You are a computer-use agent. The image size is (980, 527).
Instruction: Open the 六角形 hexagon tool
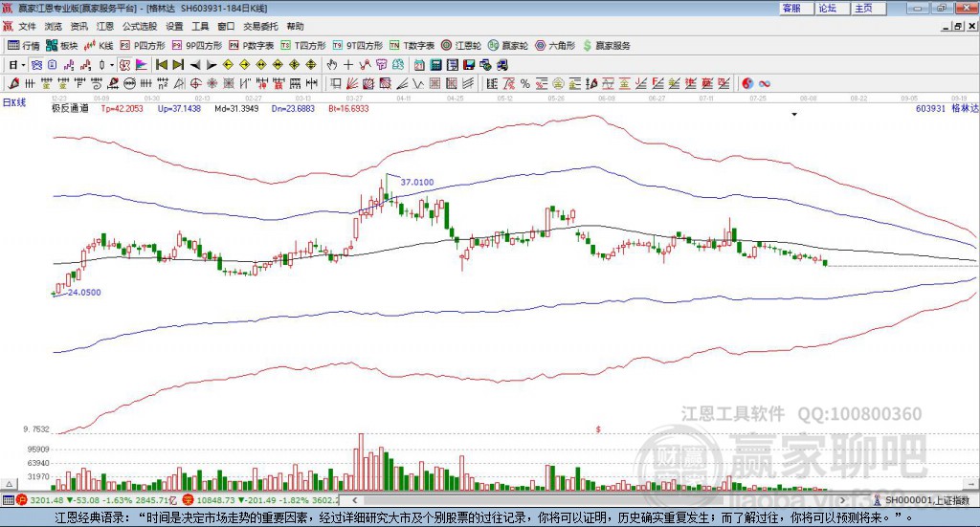pos(555,46)
